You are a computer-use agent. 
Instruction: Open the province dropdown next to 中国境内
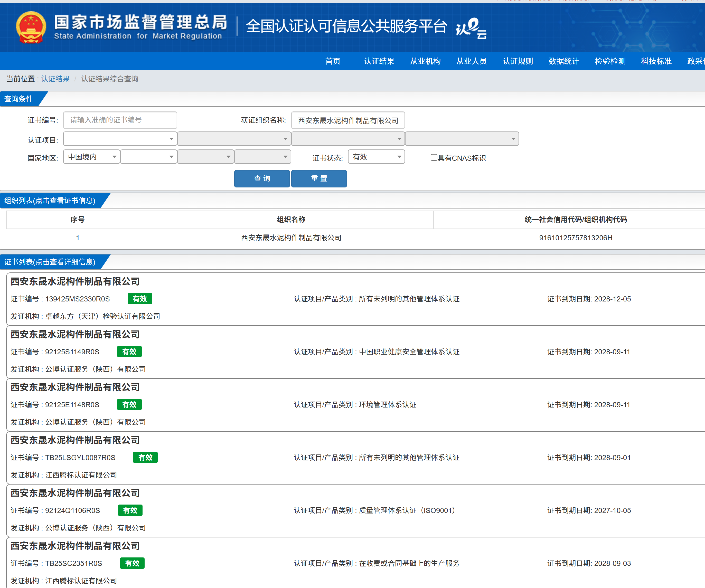[148, 157]
